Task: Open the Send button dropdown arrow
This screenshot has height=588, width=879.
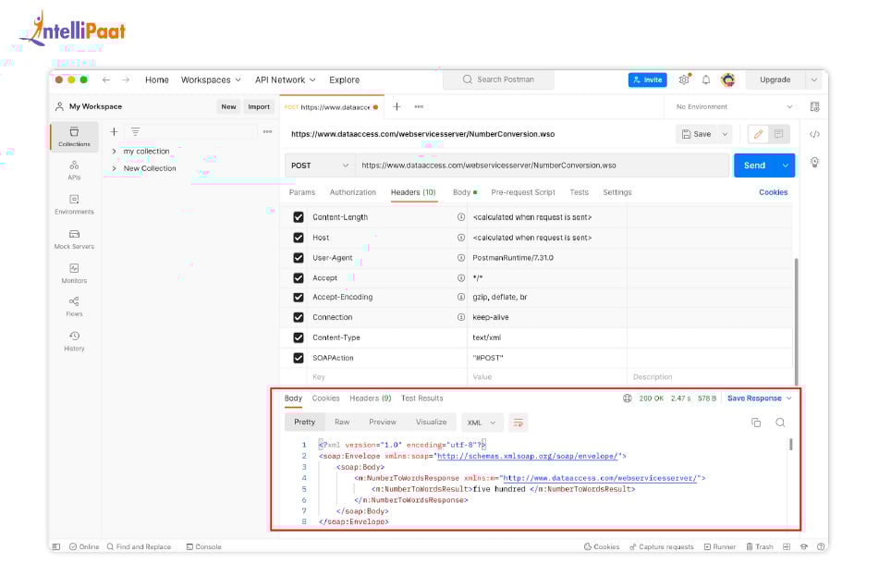Action: (786, 165)
